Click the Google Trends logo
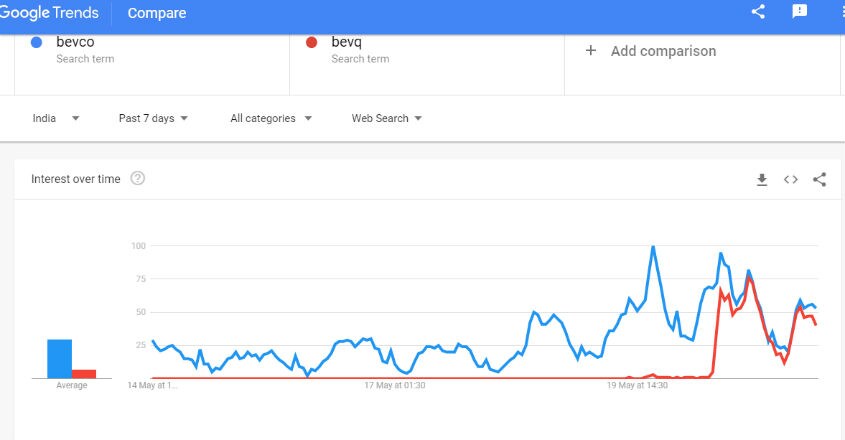Image resolution: width=845 pixels, height=440 pixels. 49,12
